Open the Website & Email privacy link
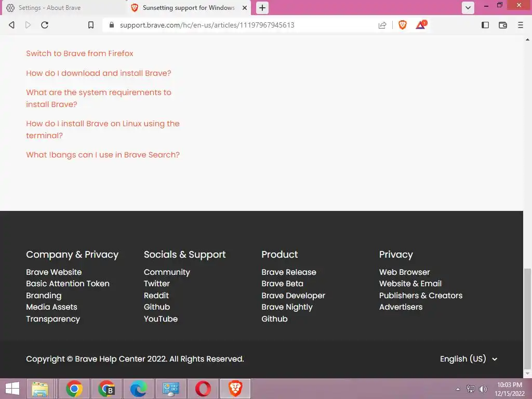 tap(410, 284)
